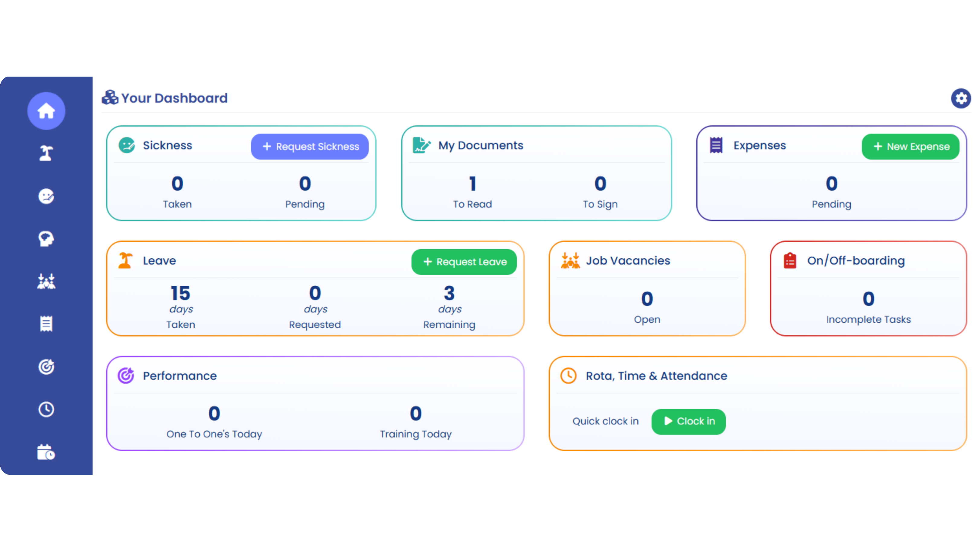
Task: Click the On/Off-boarding red clipboard icon
Action: (790, 261)
